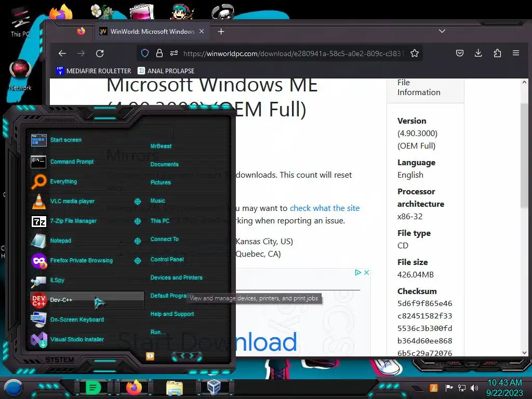Go back in Firefox

[62, 54]
